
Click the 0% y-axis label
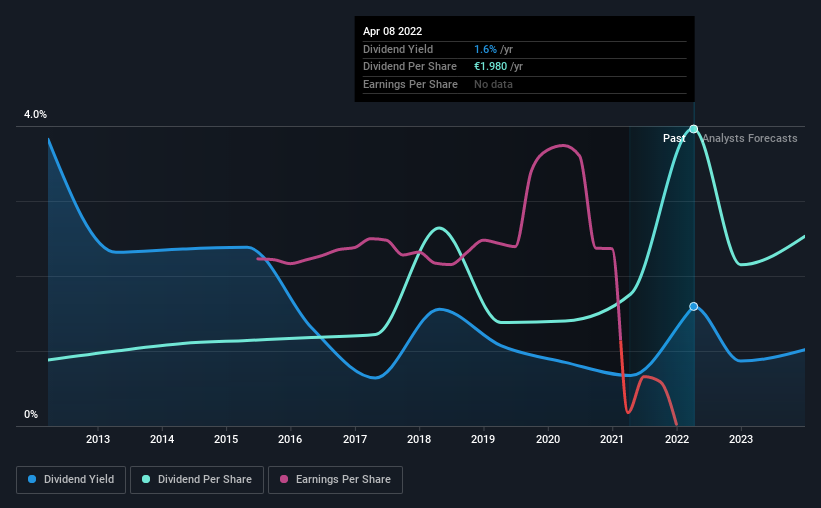pyautogui.click(x=31, y=414)
